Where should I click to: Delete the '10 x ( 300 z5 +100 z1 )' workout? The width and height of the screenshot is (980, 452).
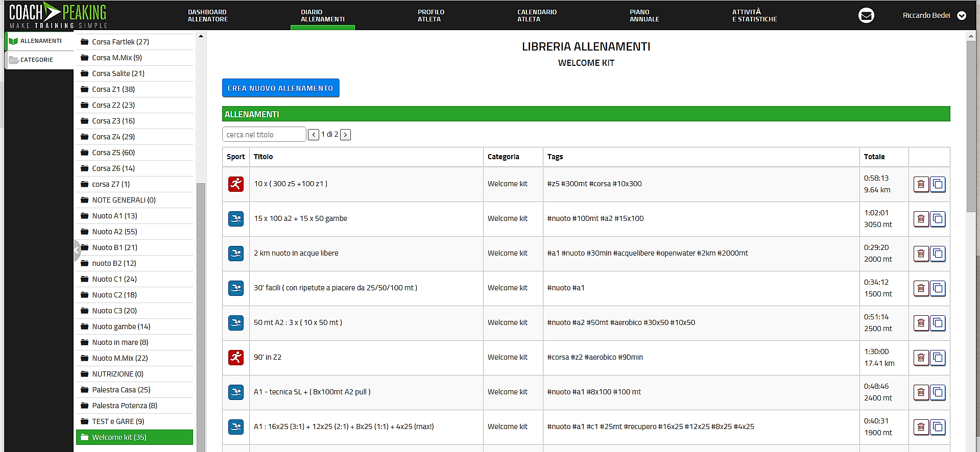921,184
